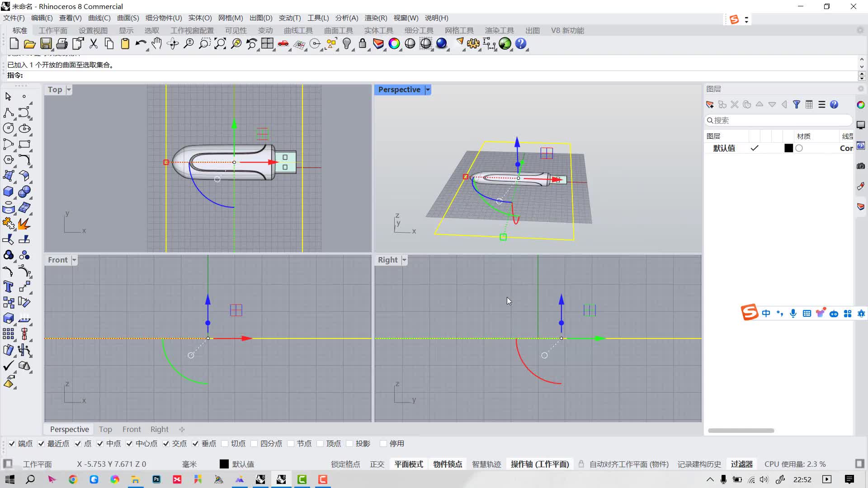
Task: Toggle 物件锁点 in the status bar
Action: click(x=448, y=464)
